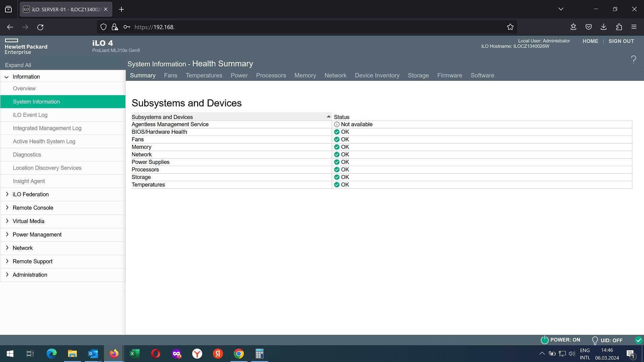Image resolution: width=644 pixels, height=362 pixels.
Task: Open the Windows Start menu
Action: click(x=10, y=354)
